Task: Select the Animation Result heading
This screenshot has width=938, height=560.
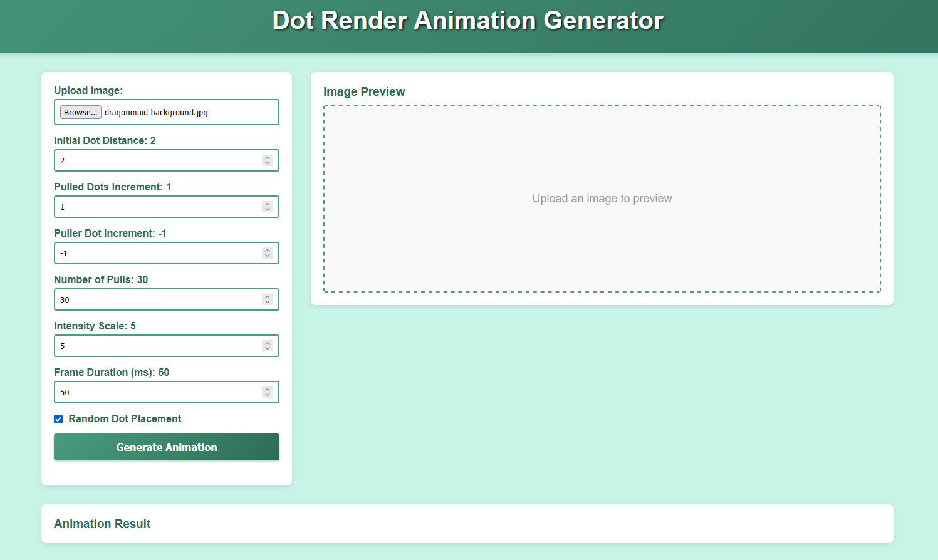Action: 102,524
